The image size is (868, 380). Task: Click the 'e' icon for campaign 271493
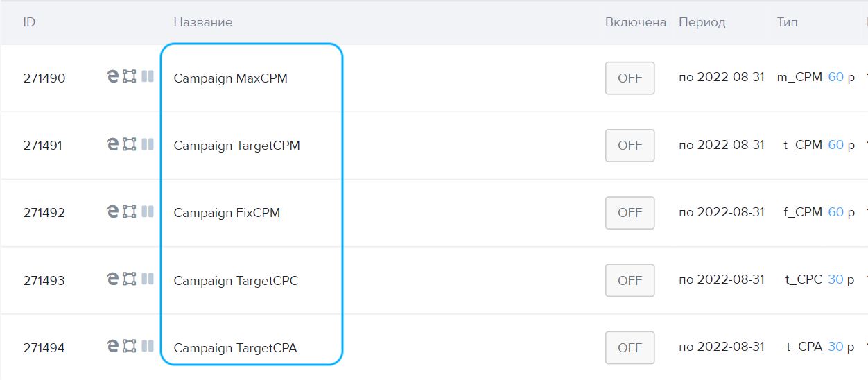coord(112,278)
